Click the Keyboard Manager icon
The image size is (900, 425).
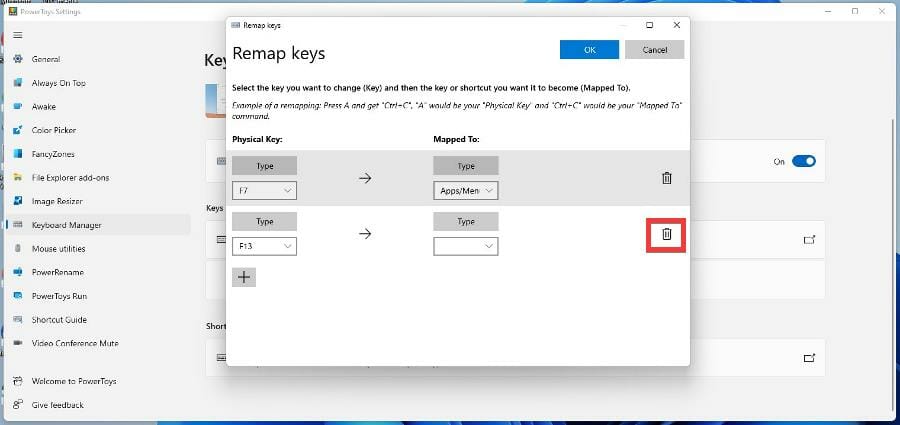point(18,225)
